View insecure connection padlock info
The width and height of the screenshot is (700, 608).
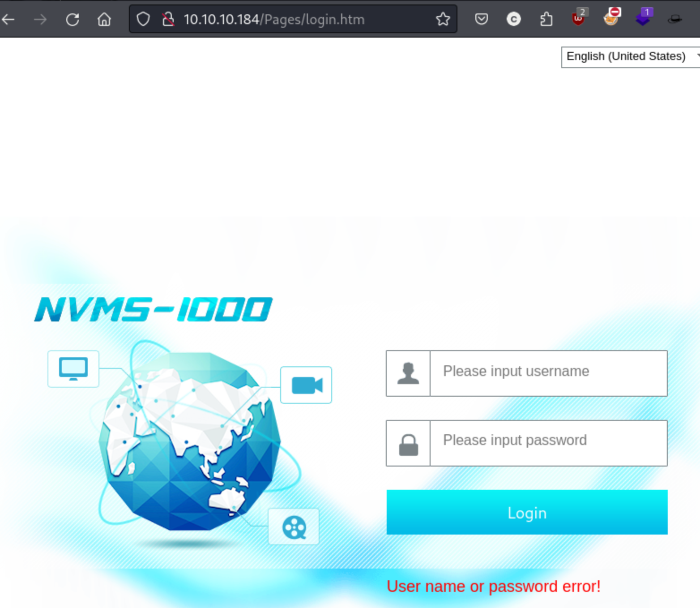point(168,19)
